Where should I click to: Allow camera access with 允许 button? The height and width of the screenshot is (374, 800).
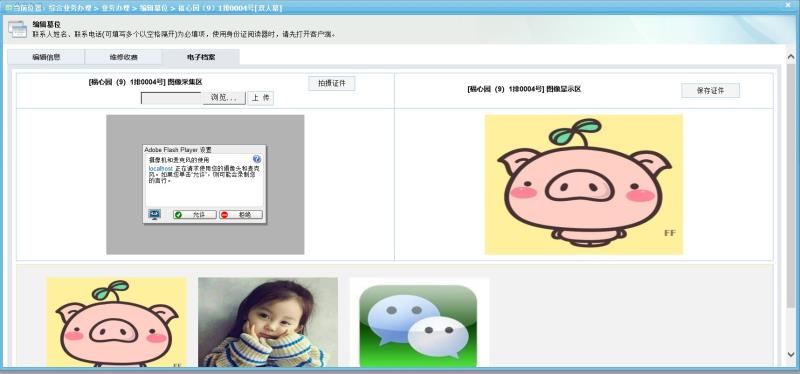195,215
